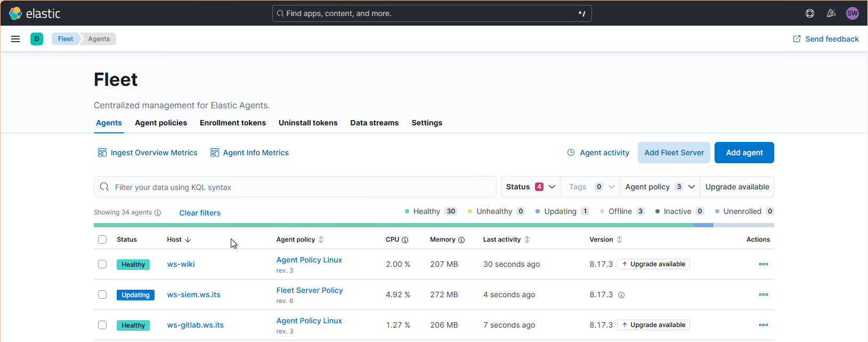
Task: Focus the Find apps global search field
Action: pos(432,13)
